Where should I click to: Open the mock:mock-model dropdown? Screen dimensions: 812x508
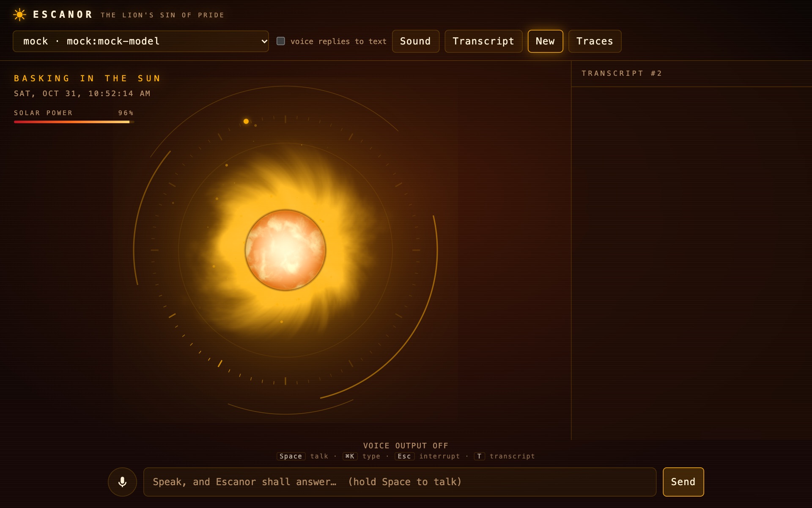click(x=141, y=41)
